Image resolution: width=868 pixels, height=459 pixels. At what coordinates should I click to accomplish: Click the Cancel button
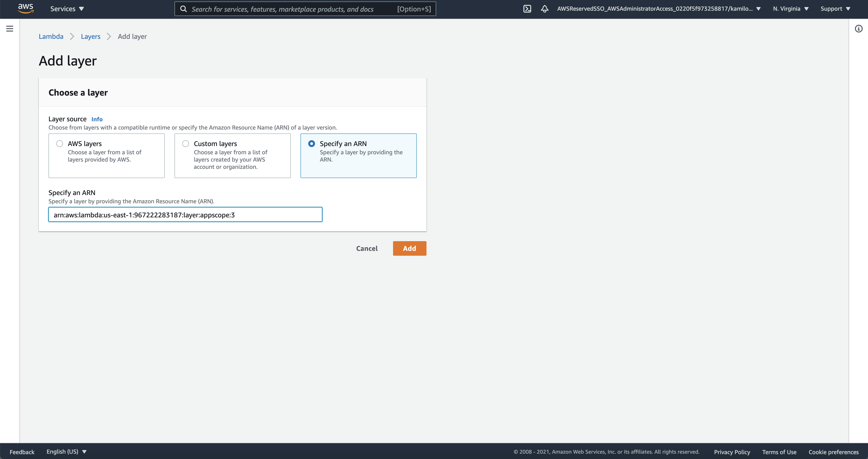coord(367,249)
